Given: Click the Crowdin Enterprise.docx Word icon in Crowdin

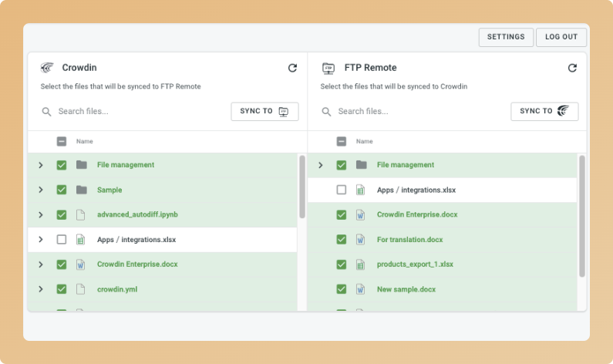Looking at the screenshot, I should [x=80, y=265].
